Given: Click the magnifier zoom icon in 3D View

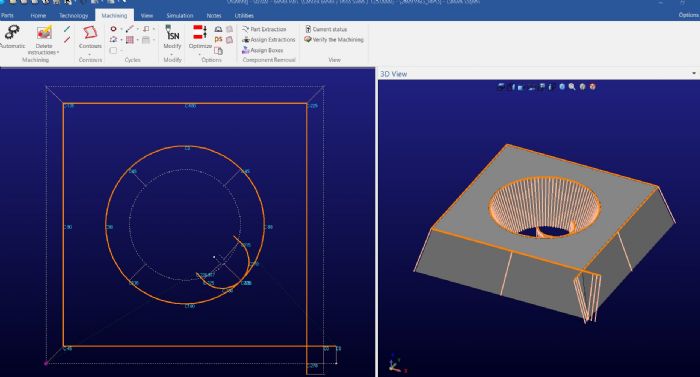Looking at the screenshot, I should click(x=572, y=87).
